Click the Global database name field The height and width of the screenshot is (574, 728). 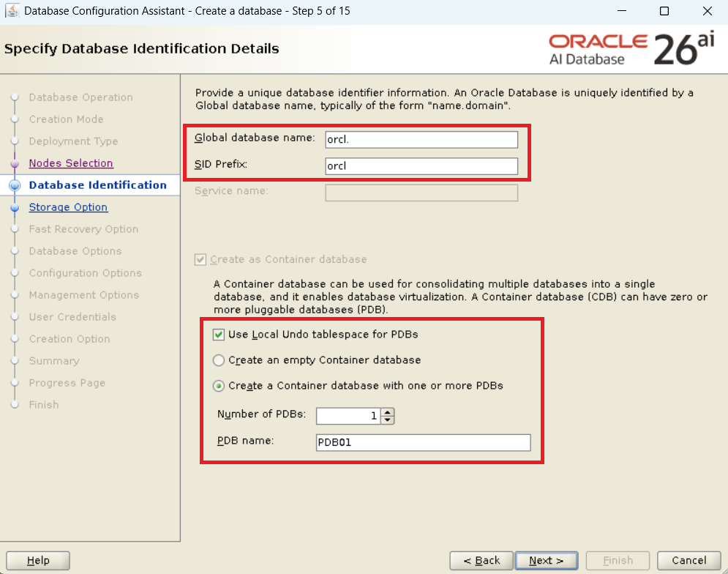click(x=421, y=139)
